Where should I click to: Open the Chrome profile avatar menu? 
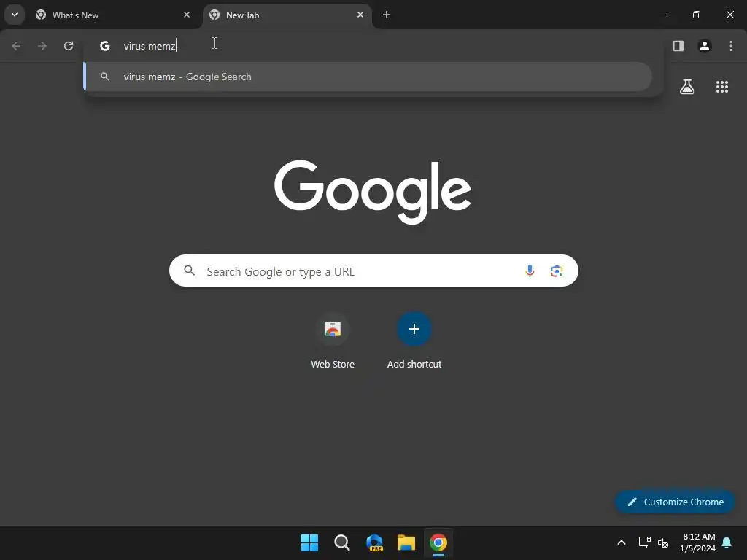pos(705,46)
